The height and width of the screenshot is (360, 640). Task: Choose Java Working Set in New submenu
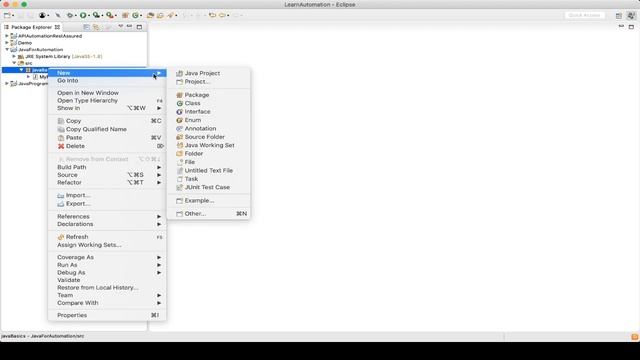tap(209, 145)
